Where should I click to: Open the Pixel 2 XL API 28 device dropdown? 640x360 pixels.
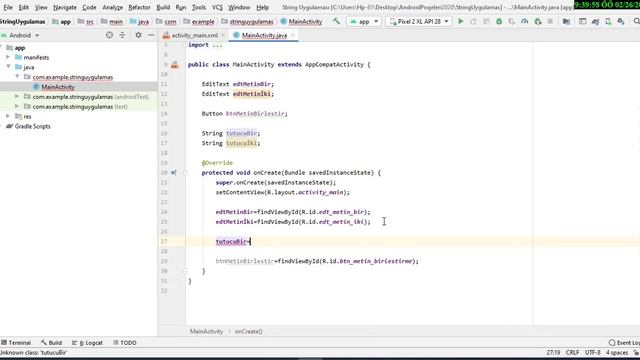[x=419, y=21]
